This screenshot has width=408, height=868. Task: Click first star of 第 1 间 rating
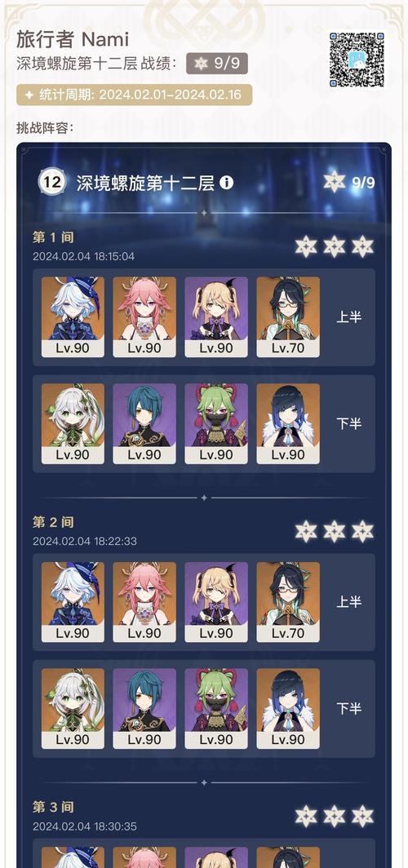306,247
